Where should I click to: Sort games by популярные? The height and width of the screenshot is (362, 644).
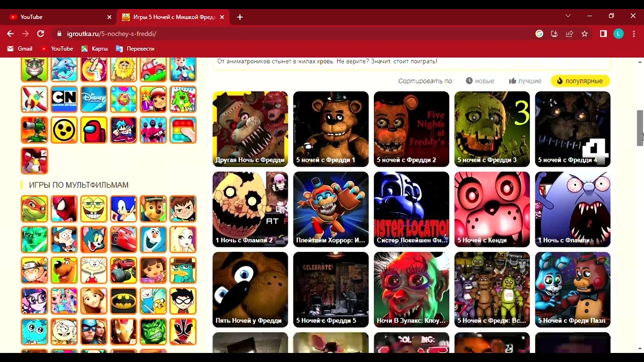point(580,81)
